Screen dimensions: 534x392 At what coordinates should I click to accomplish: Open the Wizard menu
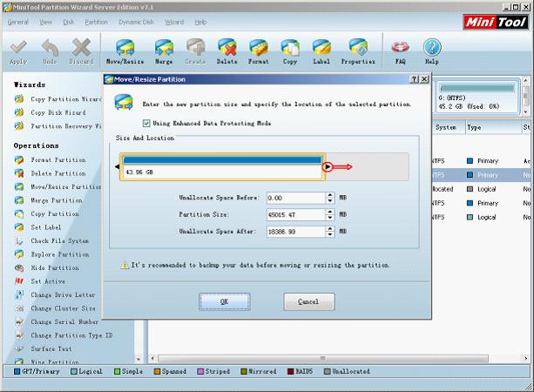174,22
